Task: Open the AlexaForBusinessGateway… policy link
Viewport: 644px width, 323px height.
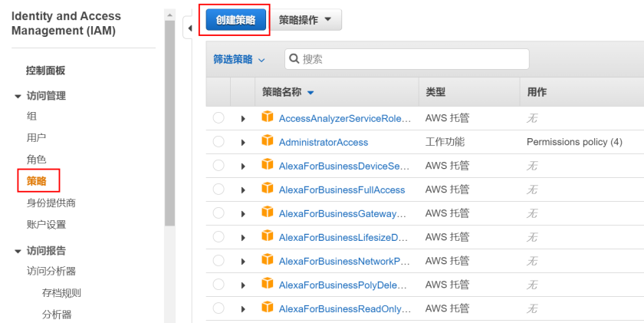Action: click(x=342, y=214)
